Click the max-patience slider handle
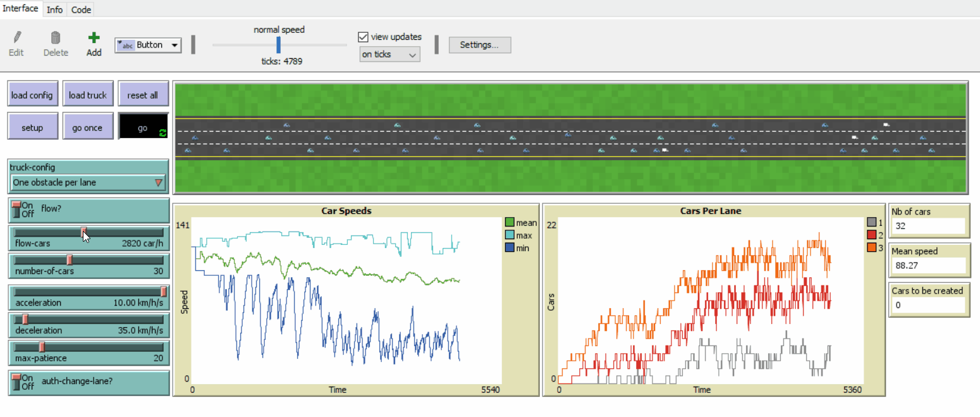The height and width of the screenshot is (417, 980). 42,347
